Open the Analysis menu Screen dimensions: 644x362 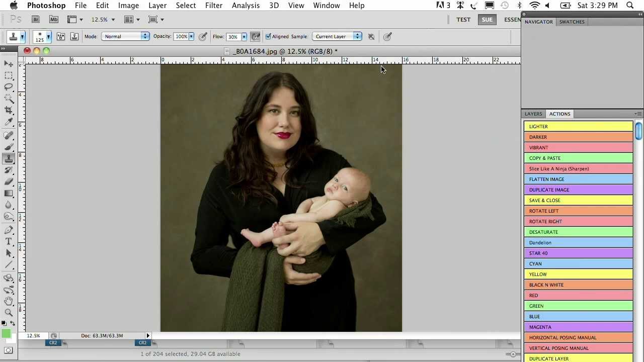(246, 6)
